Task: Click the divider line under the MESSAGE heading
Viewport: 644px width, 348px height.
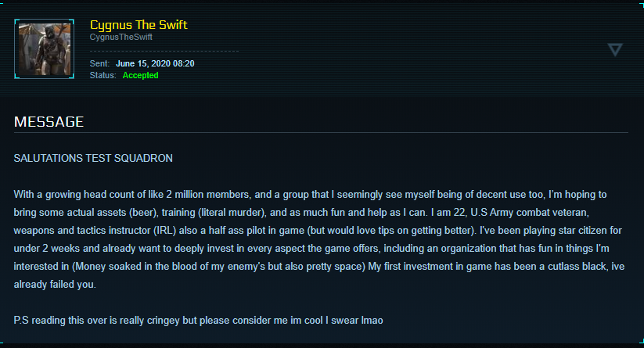Action: coord(321,133)
